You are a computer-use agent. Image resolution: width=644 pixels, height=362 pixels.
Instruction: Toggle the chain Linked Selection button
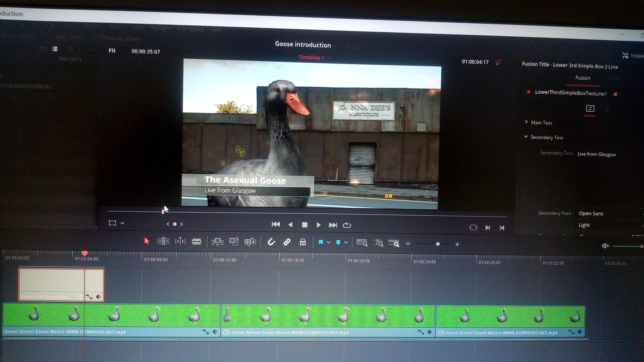(287, 242)
